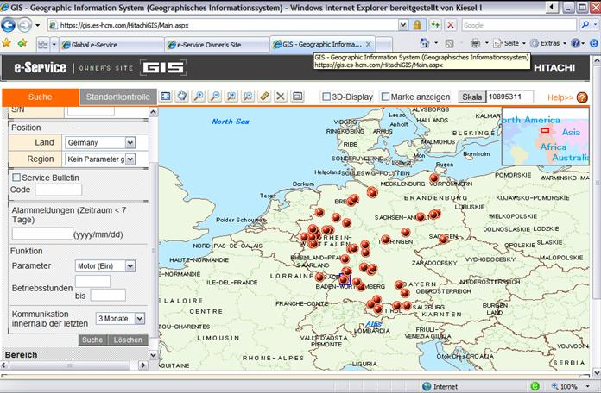Click the padlock security icon in address bar

pos(417,25)
